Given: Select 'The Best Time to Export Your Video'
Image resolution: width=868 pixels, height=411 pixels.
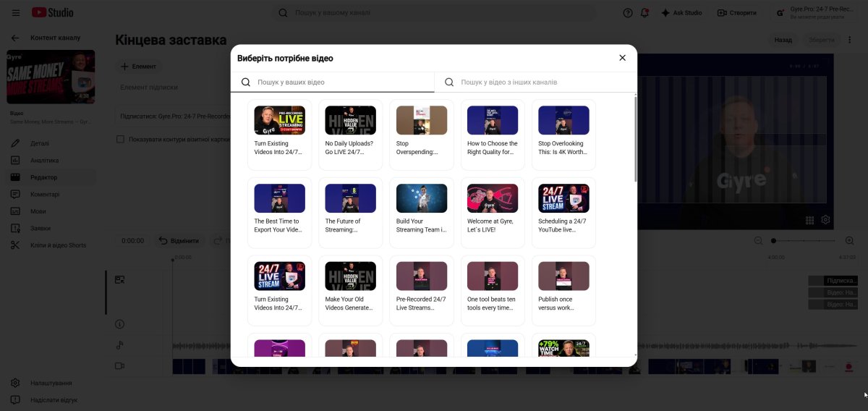Looking at the screenshot, I should [x=279, y=213].
